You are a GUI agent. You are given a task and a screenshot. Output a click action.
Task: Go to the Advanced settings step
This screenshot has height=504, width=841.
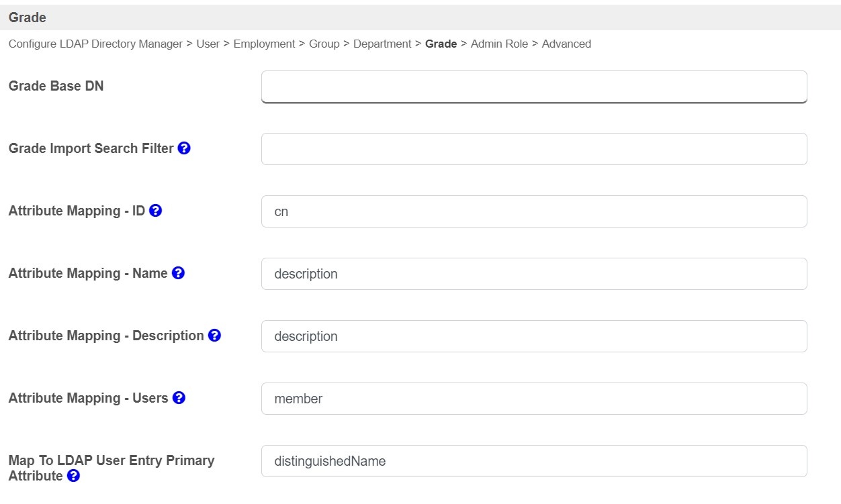(x=566, y=44)
